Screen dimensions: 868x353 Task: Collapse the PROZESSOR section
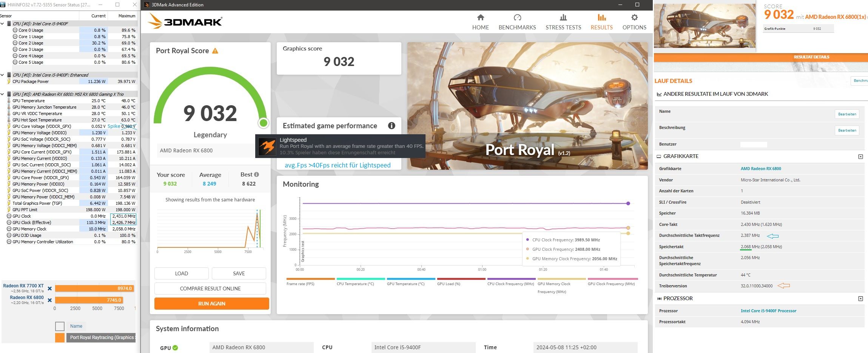[x=860, y=299]
